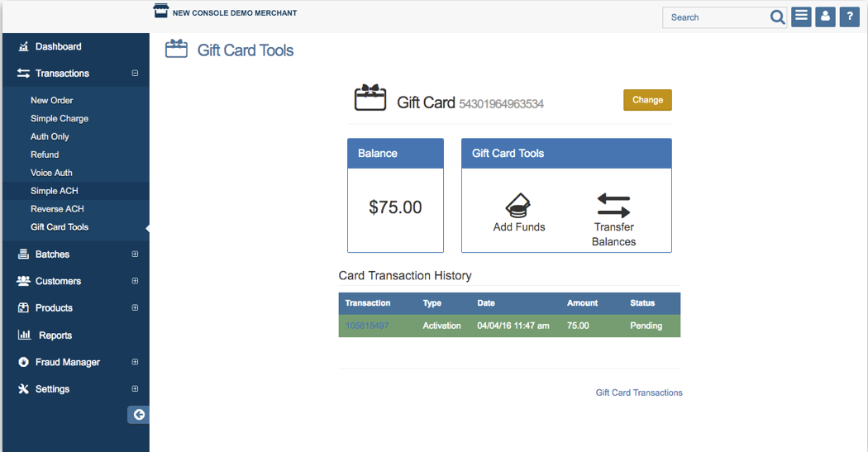This screenshot has height=452, width=868.
Task: Click the Settings tools icon
Action: tap(23, 389)
